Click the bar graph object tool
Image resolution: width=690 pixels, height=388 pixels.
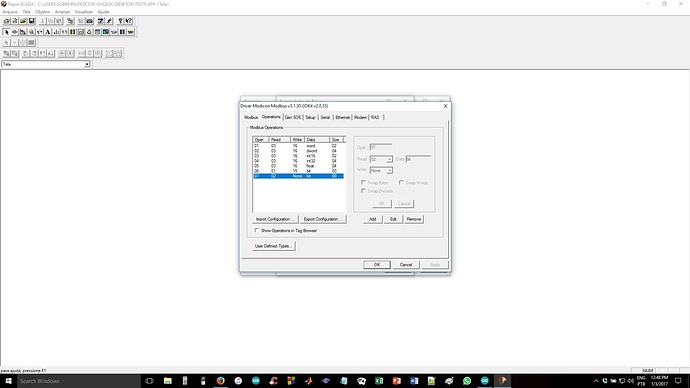(x=56, y=32)
